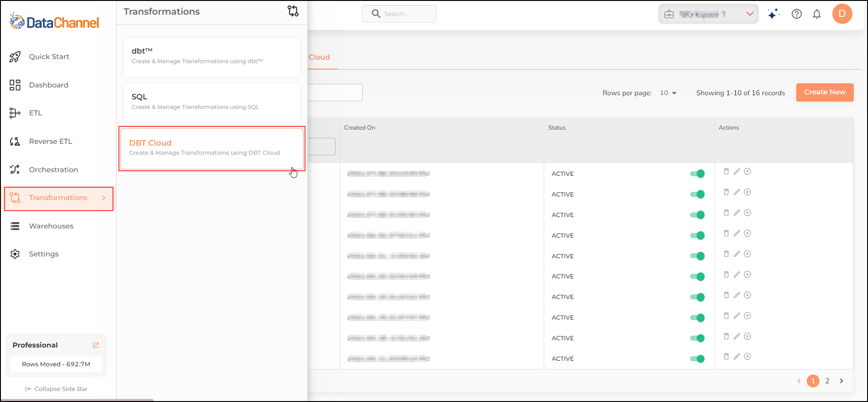Delete the third table row
Image resolution: width=868 pixels, height=402 pixels.
click(726, 213)
